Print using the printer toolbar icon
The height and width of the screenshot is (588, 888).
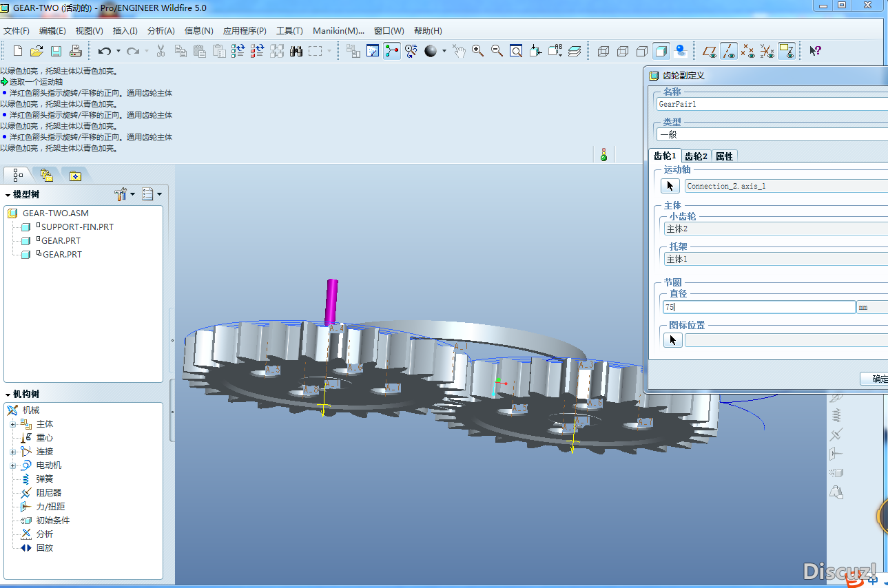[76, 51]
